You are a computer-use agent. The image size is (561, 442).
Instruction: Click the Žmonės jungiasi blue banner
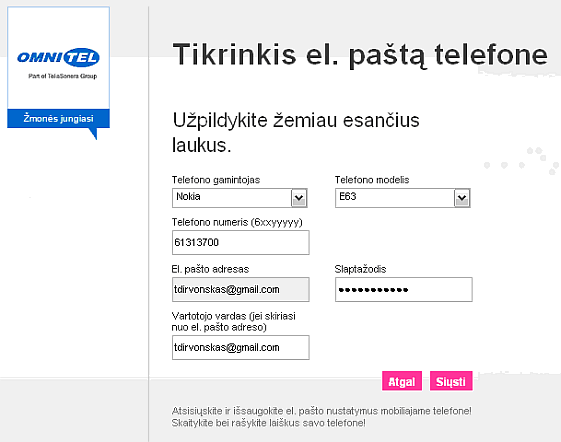point(58,118)
